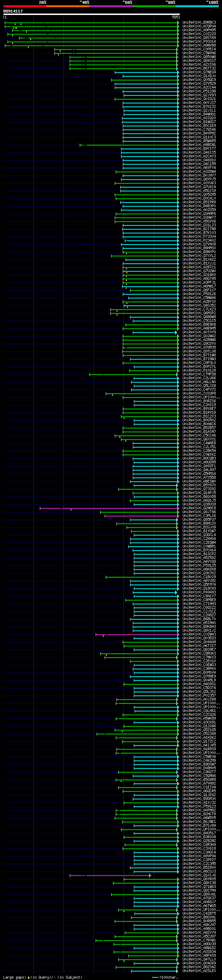The height and width of the screenshot is (980, 222).
Task: Select hit label UniRef100_Q2N9C8
Action: [x=199, y=508]
